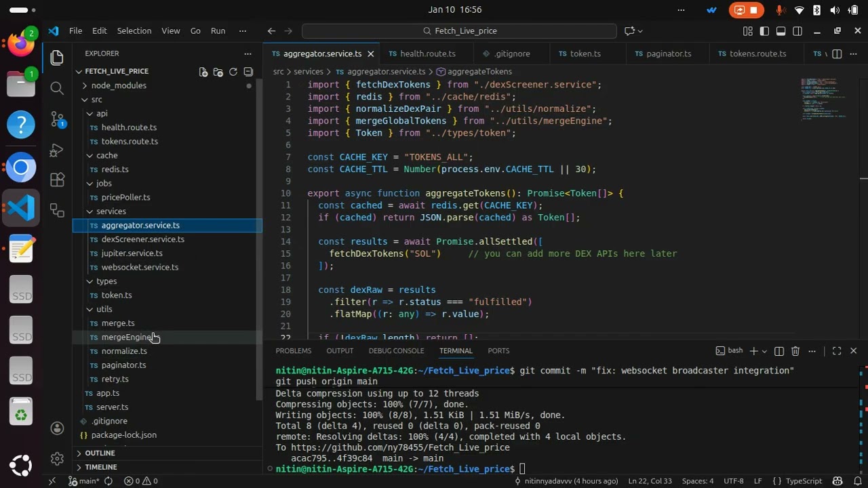Image resolution: width=868 pixels, height=488 pixels.
Task: Refresh the Explorer file tree
Action: point(233,71)
